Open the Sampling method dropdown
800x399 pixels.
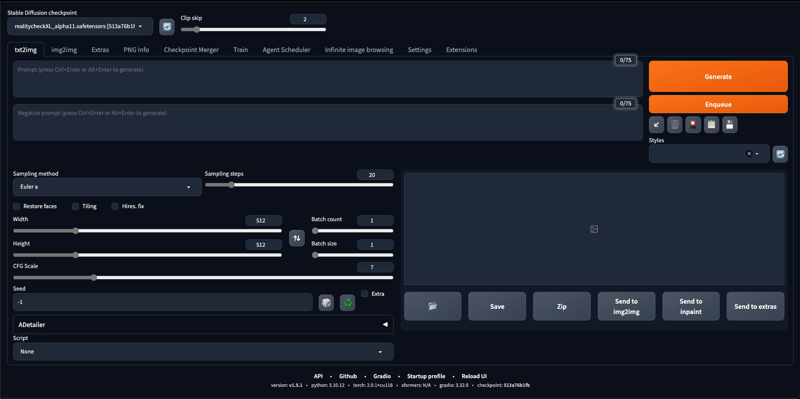point(107,187)
